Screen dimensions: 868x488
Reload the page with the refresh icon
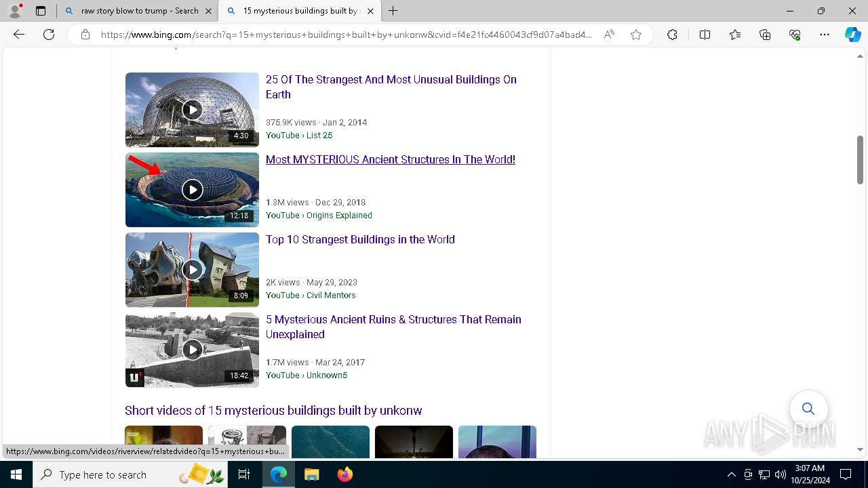click(49, 35)
